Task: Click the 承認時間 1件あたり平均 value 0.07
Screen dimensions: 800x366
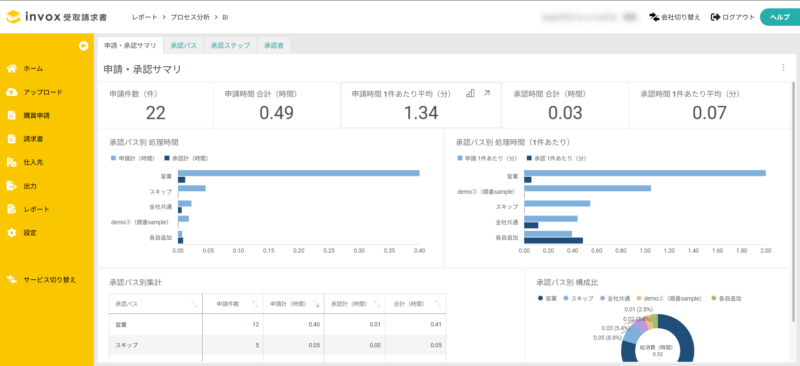Action: click(709, 113)
